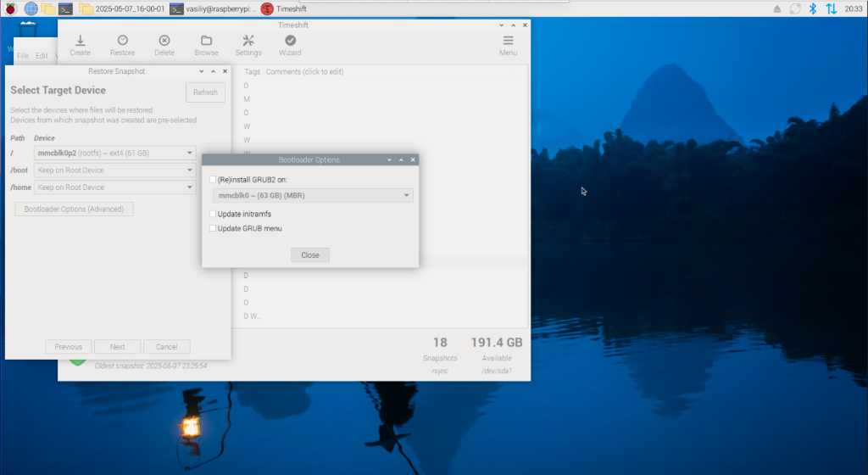868x475 pixels.
Task: Click the Restore toolbar icon
Action: click(122, 41)
